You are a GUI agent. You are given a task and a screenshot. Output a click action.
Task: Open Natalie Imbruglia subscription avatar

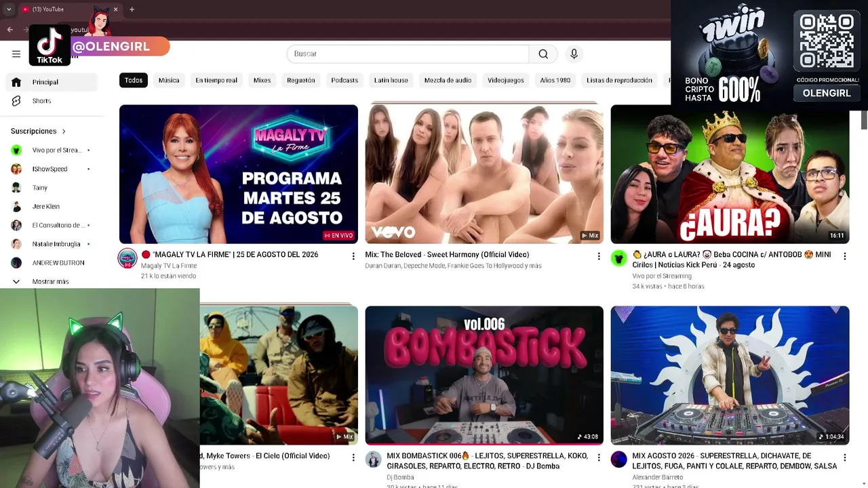[16, 244]
